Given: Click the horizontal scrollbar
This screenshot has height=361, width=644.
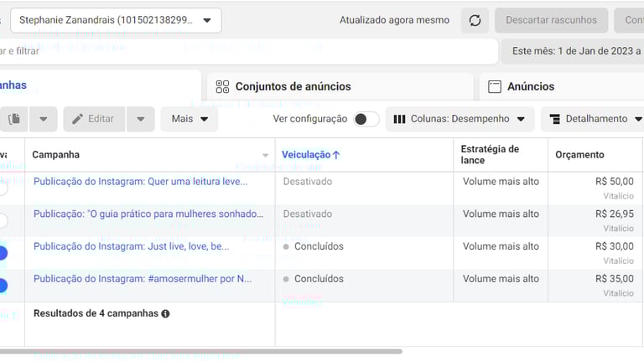Looking at the screenshot, I should 201,352.
